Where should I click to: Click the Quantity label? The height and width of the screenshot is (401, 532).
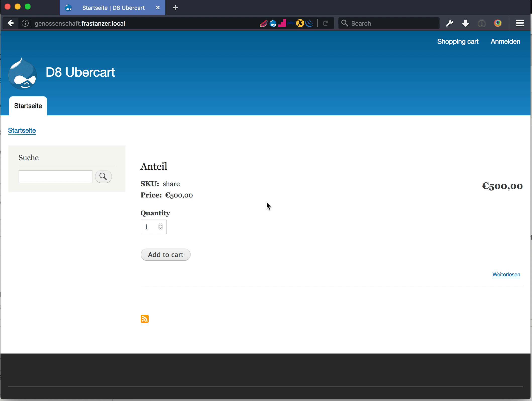[x=155, y=213]
